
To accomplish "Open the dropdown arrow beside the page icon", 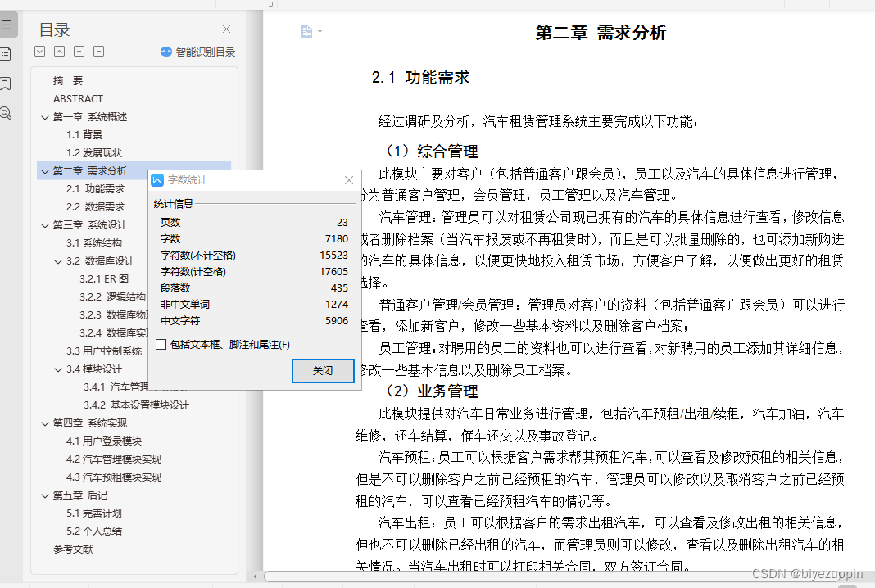I will [x=320, y=32].
